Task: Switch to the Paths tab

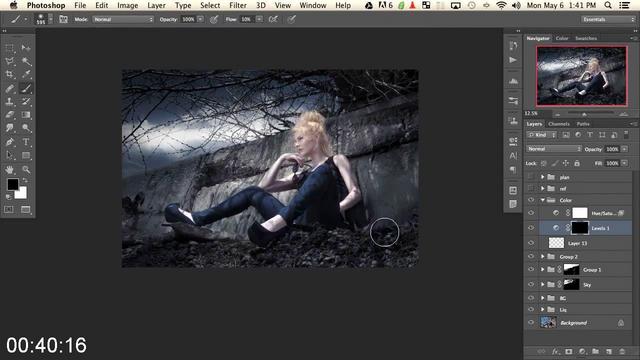Action: click(583, 124)
